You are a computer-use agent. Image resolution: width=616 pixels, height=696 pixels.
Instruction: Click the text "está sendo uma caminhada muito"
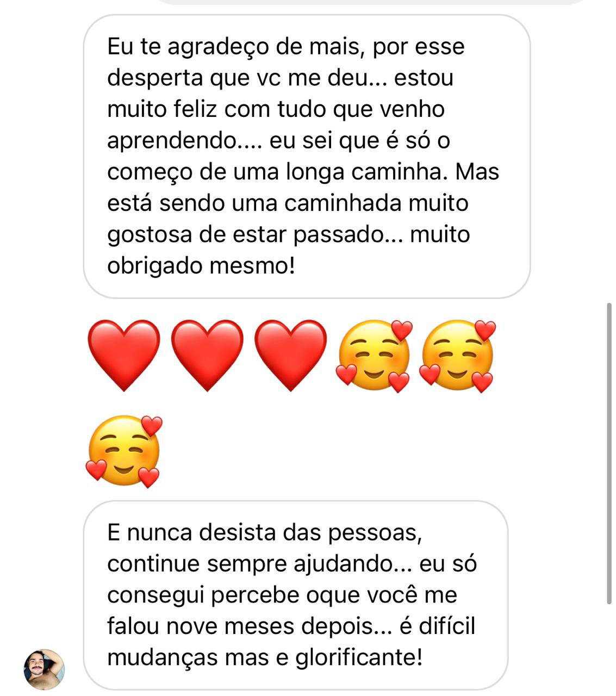[288, 203]
